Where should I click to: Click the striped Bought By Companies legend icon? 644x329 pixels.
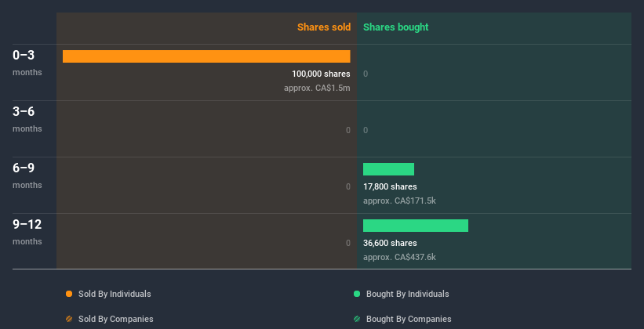click(x=357, y=319)
